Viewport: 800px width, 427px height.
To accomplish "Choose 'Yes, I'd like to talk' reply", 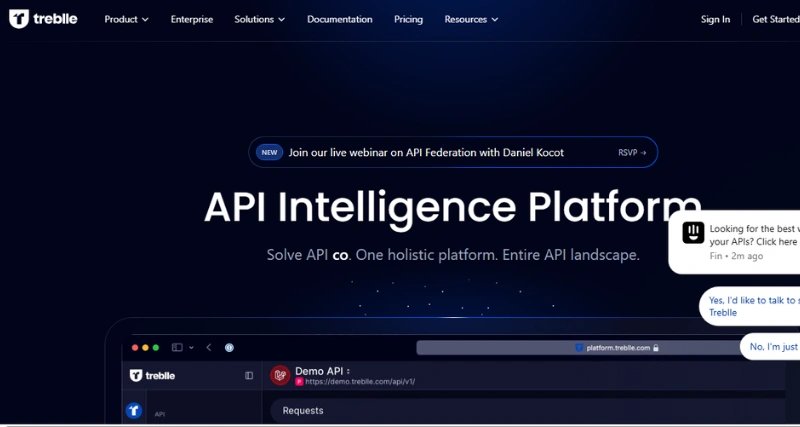I will pyautogui.click(x=750, y=306).
